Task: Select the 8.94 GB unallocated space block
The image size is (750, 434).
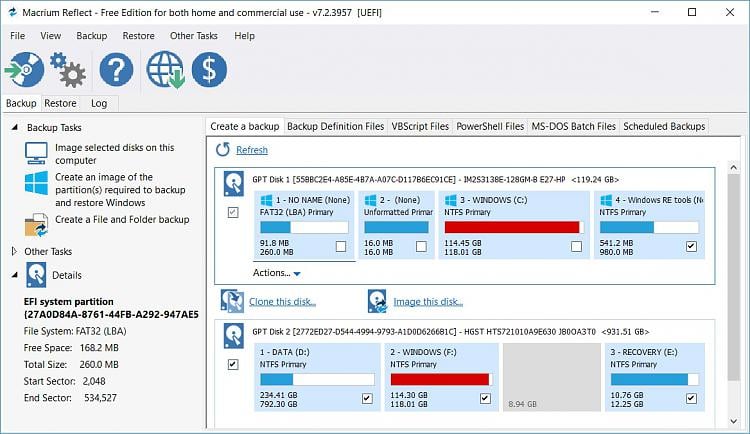Action: point(551,377)
